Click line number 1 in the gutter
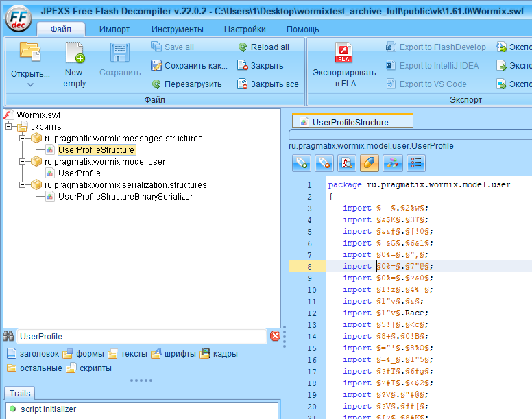Viewport: 532px width, 419px height. 309,185
